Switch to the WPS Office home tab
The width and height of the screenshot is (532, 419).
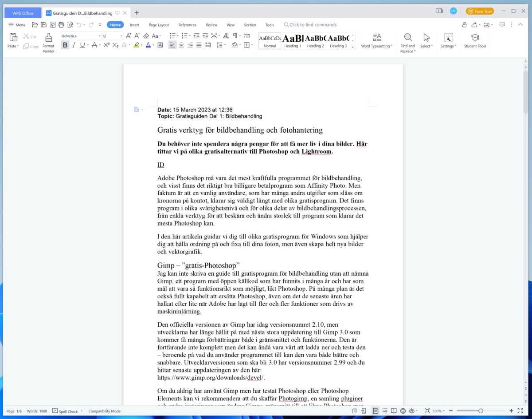click(x=23, y=13)
